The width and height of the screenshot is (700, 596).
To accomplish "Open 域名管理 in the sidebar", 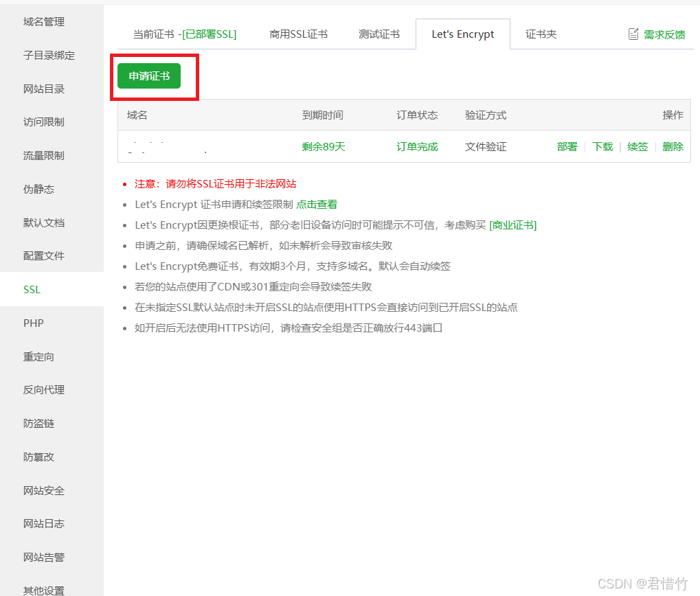I will pos(44,22).
